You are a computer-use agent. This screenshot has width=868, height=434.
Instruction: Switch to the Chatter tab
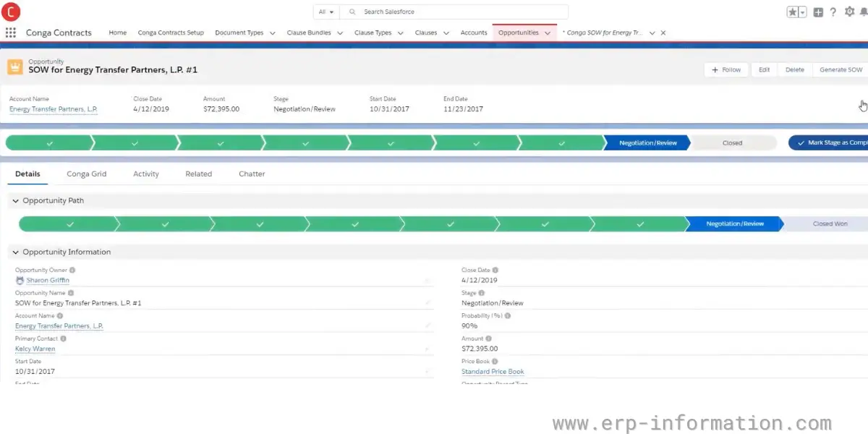pos(252,174)
